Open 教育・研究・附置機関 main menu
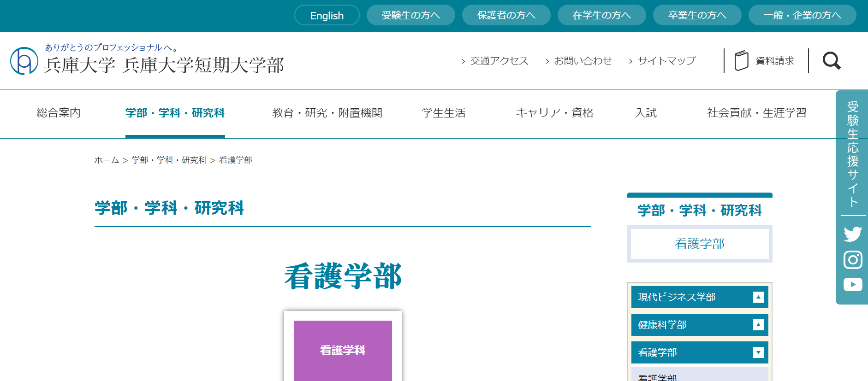 click(x=327, y=113)
